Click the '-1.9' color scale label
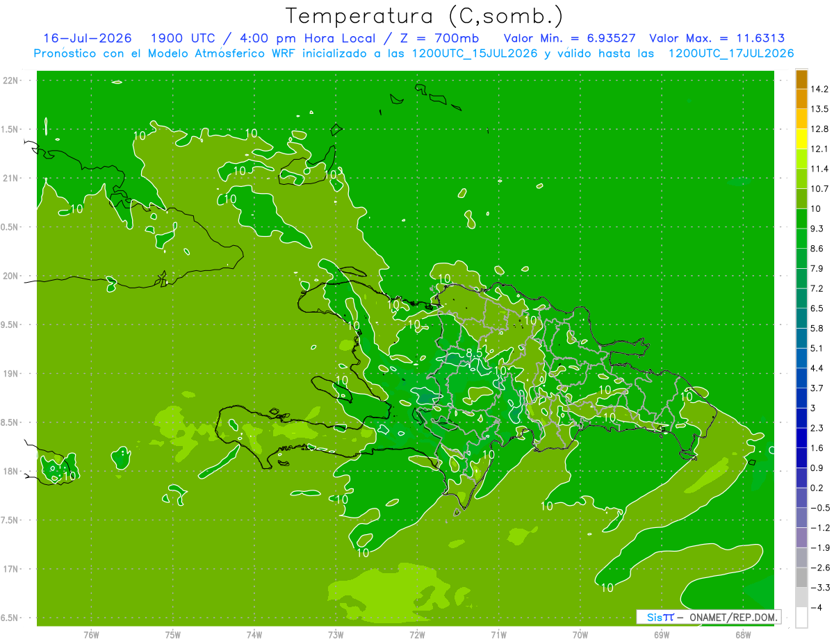Viewport: 834px width, 644px height. [x=819, y=547]
